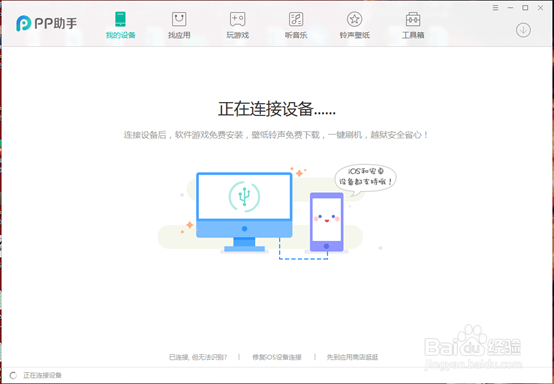Maximize the PP助手 window
The image size is (554, 384).
[525, 8]
